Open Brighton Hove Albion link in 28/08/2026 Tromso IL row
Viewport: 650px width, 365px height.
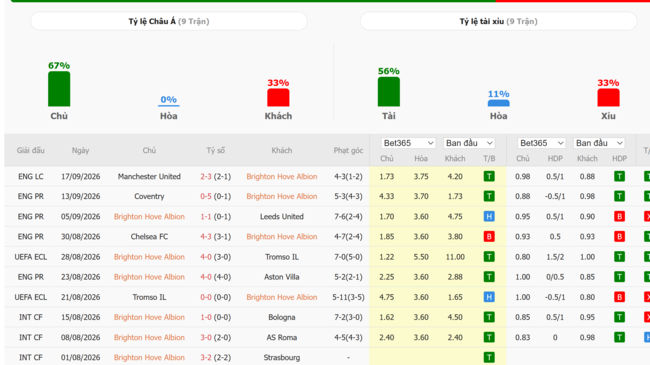coord(149,257)
